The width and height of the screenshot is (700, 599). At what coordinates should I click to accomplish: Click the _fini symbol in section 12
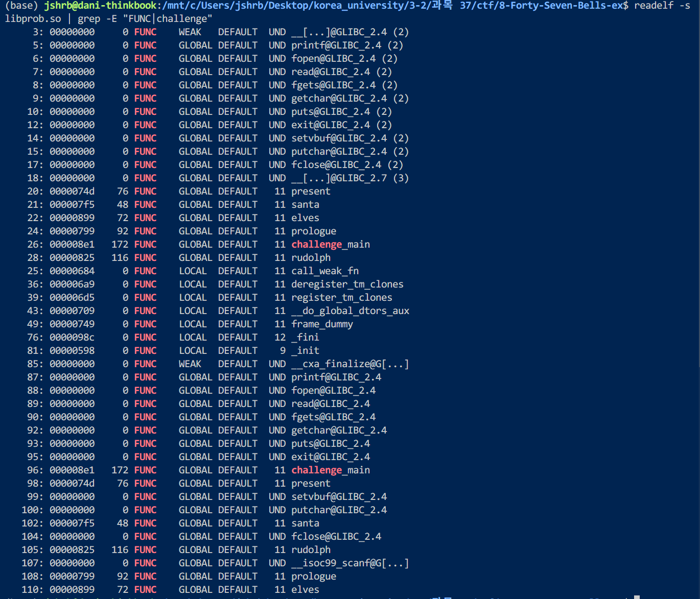coord(305,338)
